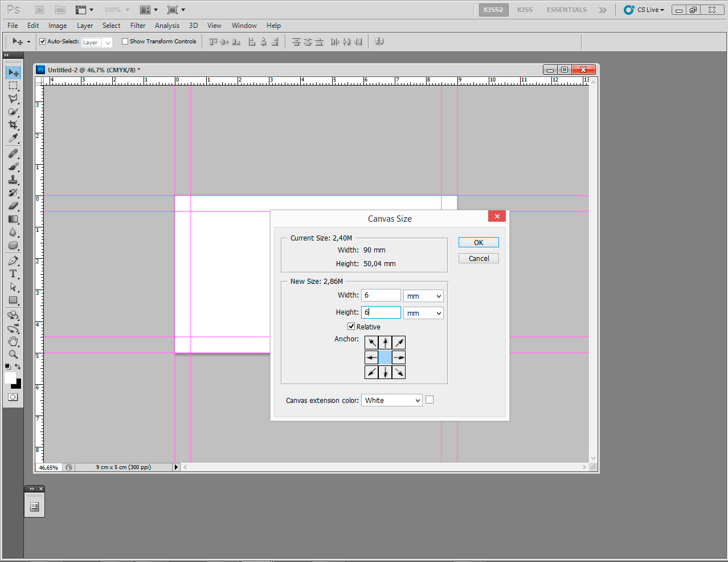The width and height of the screenshot is (728, 562).
Task: Open the Window menu
Action: [x=244, y=26]
